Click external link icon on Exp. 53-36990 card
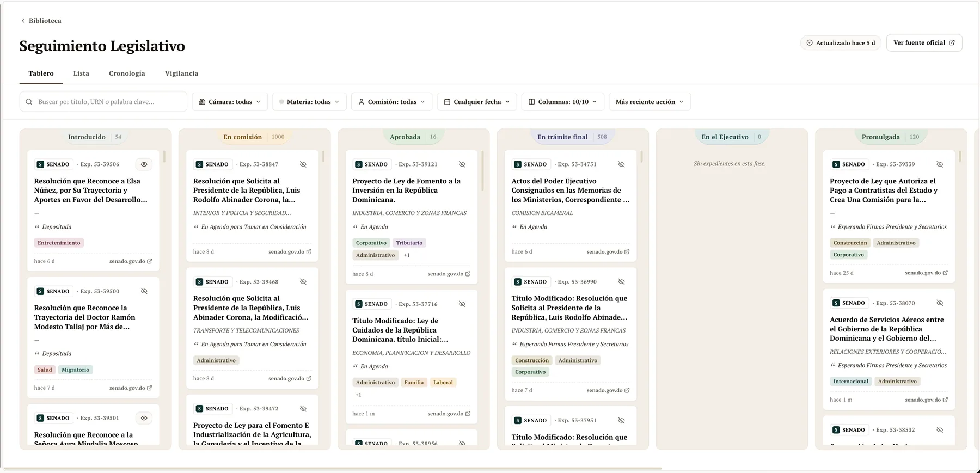 627,390
